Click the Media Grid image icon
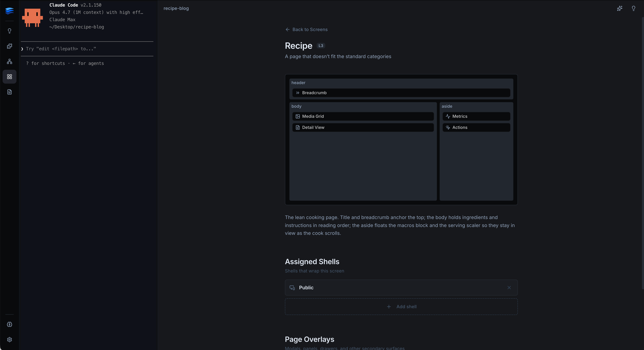This screenshot has height=350, width=644. point(298,116)
